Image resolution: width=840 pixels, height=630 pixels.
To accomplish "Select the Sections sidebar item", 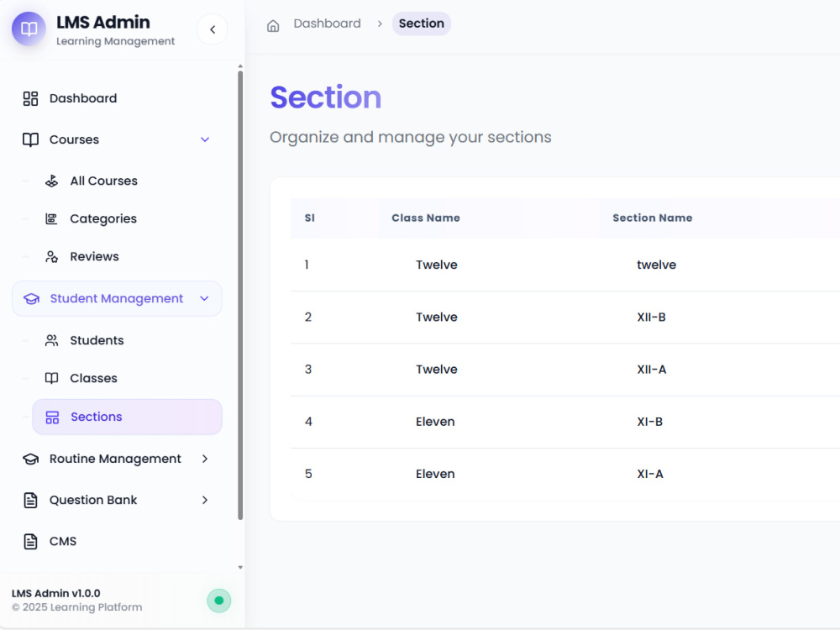I will [x=127, y=417].
